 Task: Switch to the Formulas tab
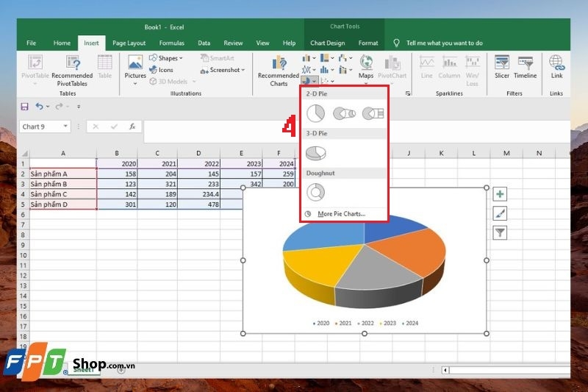(x=172, y=43)
